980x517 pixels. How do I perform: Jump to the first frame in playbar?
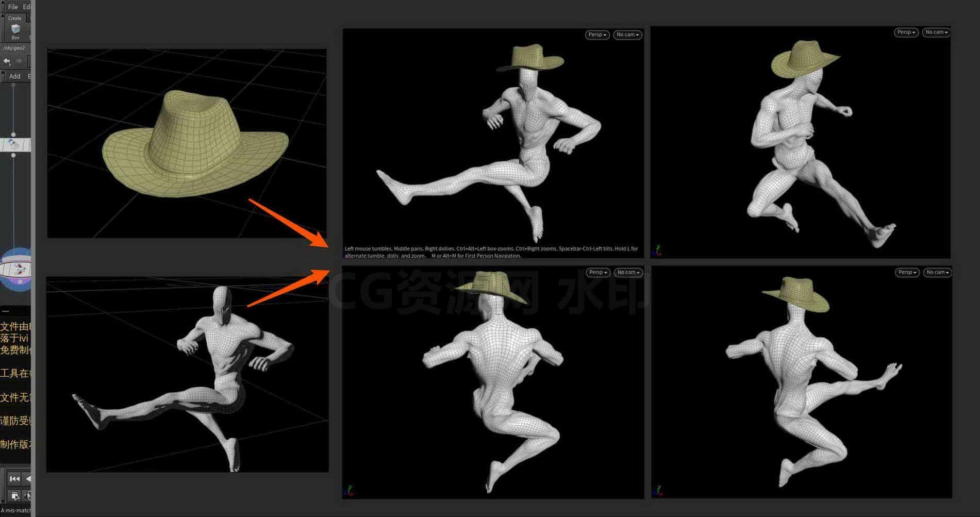click(14, 479)
